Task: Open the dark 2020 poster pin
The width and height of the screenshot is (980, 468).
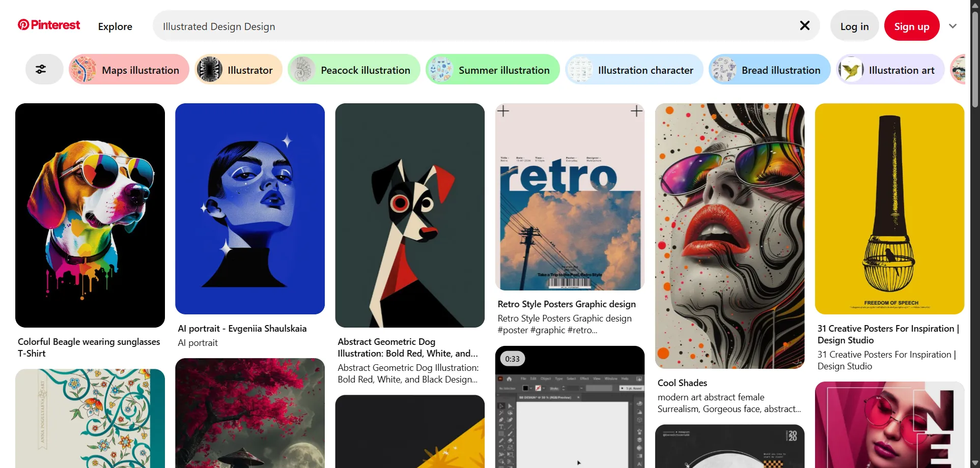Action: (730, 446)
